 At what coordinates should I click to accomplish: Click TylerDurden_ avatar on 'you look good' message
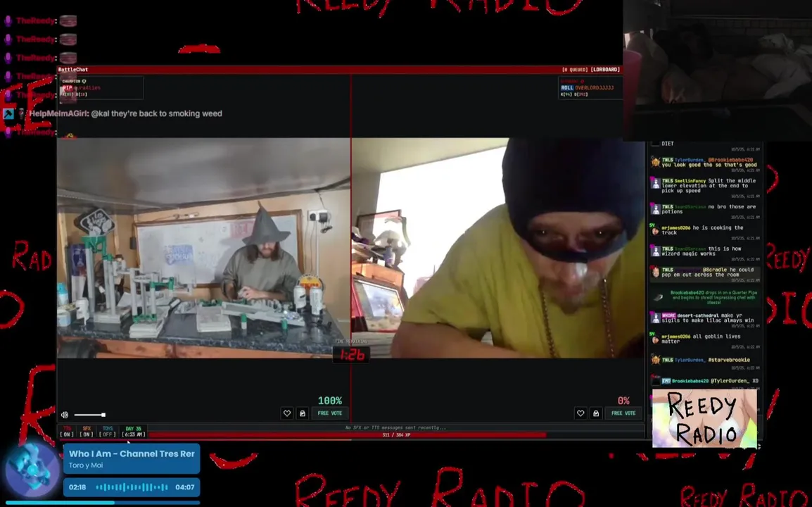[656, 162]
